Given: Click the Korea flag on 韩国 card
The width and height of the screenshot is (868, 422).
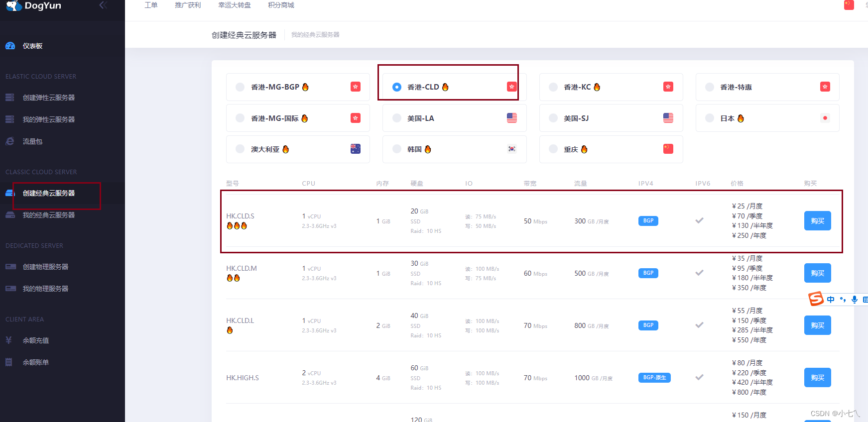Looking at the screenshot, I should tap(512, 149).
